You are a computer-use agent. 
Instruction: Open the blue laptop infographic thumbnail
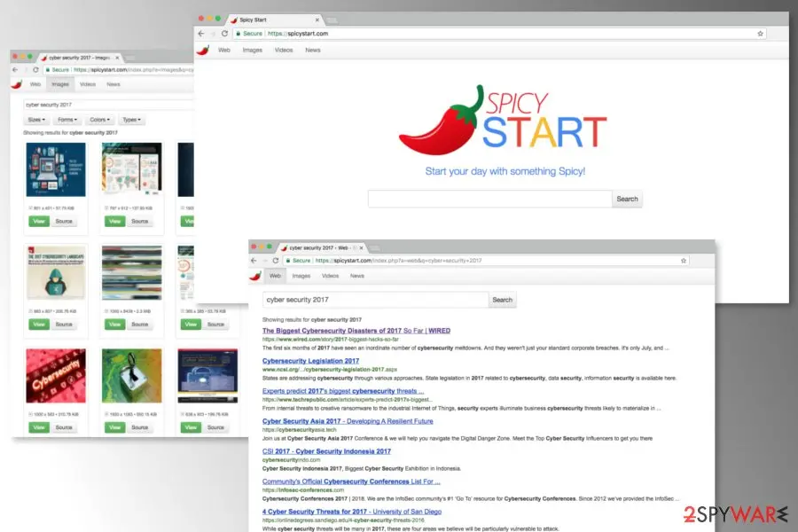pyautogui.click(x=56, y=169)
